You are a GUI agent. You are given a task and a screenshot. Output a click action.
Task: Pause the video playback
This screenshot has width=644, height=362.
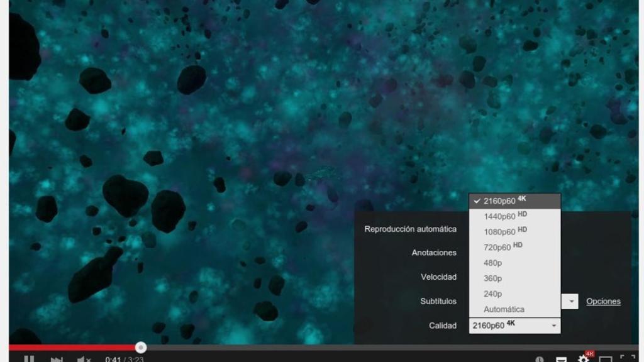(30, 358)
